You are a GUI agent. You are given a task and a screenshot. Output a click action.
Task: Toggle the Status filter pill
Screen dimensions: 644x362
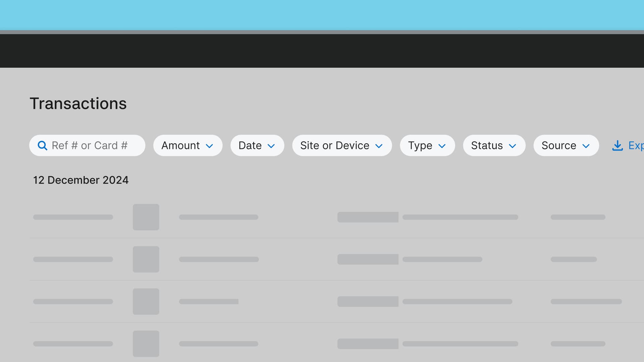click(x=494, y=145)
